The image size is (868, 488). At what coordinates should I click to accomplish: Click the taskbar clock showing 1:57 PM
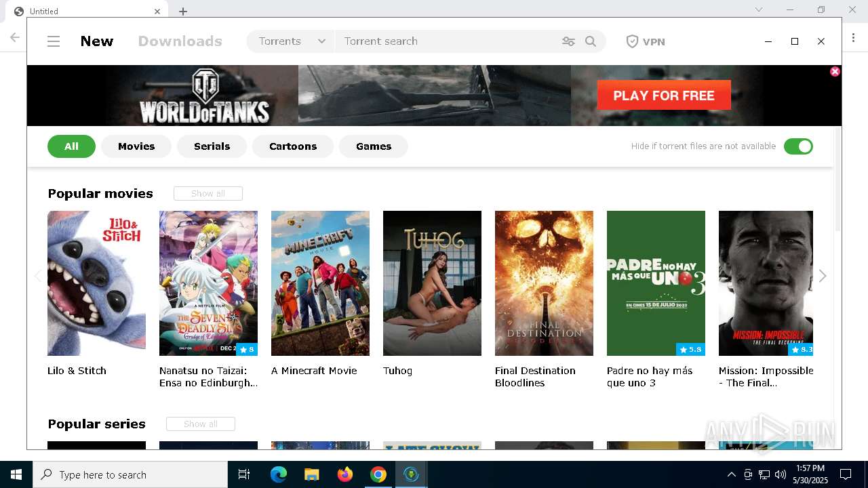(x=810, y=474)
